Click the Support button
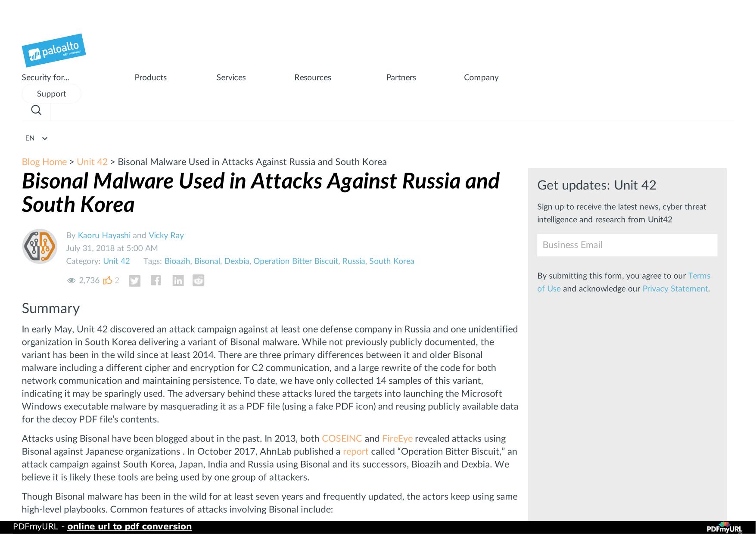The width and height of the screenshot is (756, 534). (51, 94)
